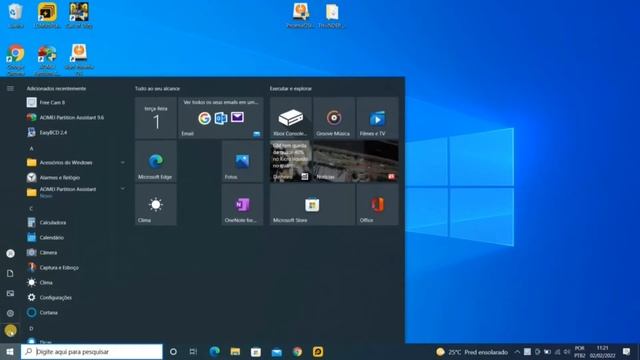Jump to letter C in the app list
Viewport: 640px width, 360px height.
point(31,208)
